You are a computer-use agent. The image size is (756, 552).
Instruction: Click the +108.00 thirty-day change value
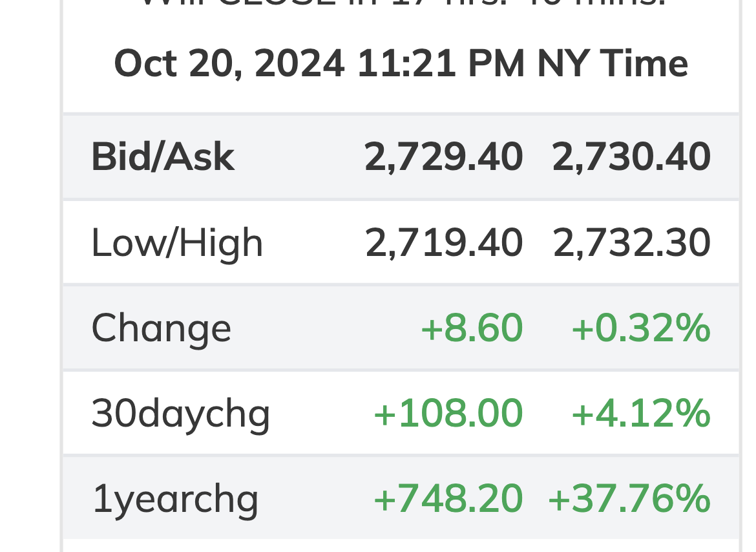click(448, 413)
